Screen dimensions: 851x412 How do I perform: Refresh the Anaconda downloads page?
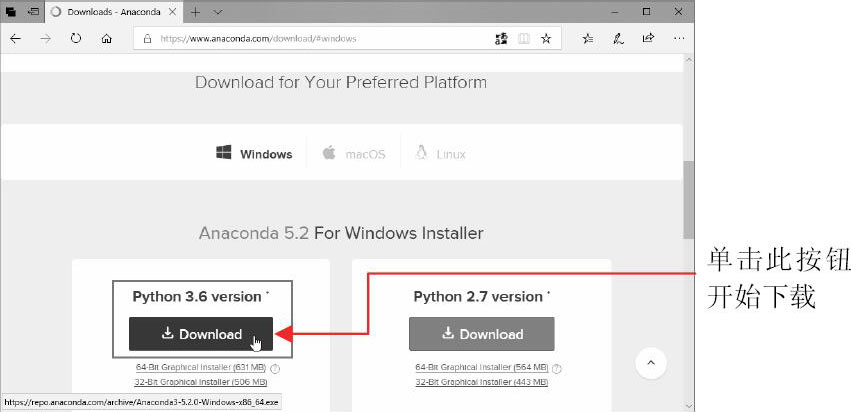[x=76, y=39]
